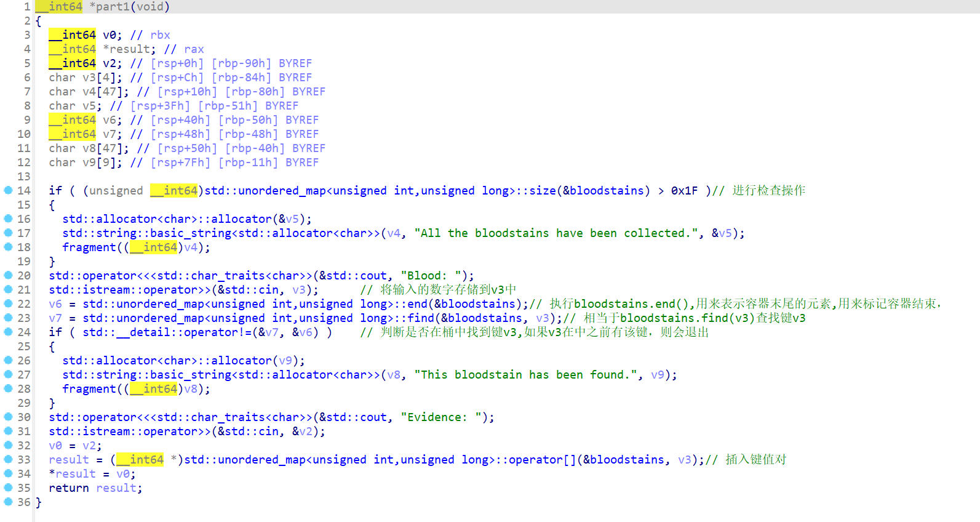Click the breakpoint marker on line 17
The height and width of the screenshot is (522, 980).
coord(8,233)
